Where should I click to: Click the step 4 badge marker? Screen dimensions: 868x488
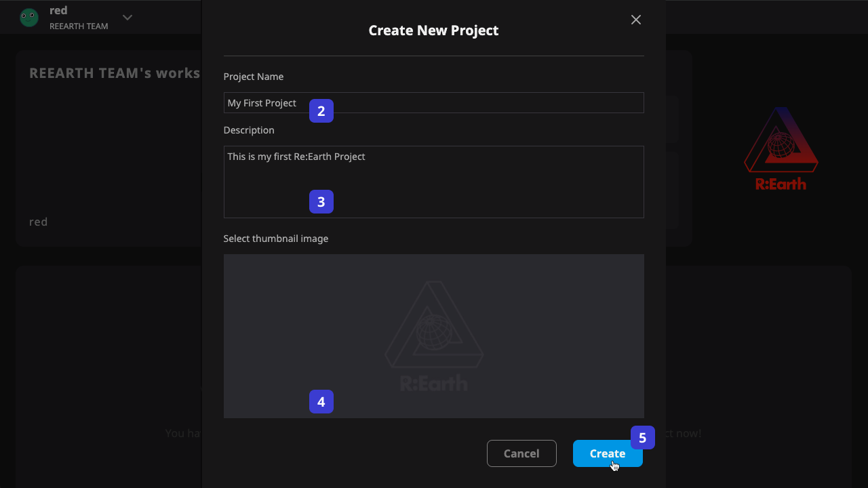pos(321,402)
